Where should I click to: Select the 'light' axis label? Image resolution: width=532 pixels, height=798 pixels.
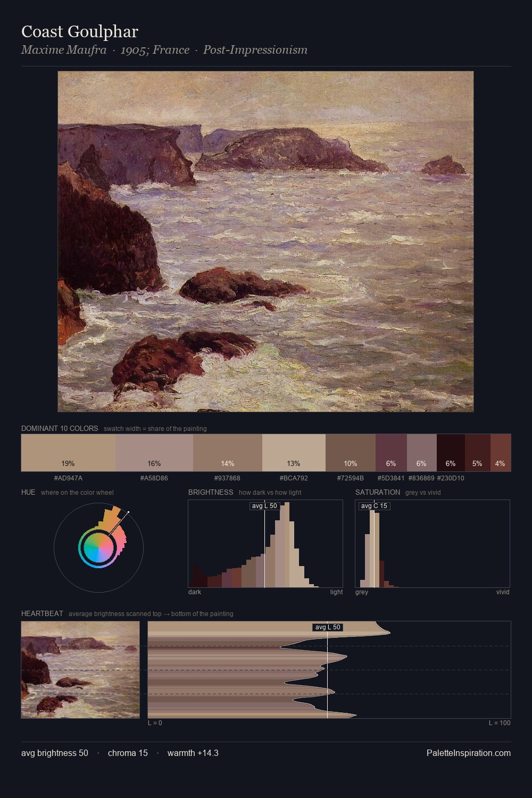(x=337, y=592)
